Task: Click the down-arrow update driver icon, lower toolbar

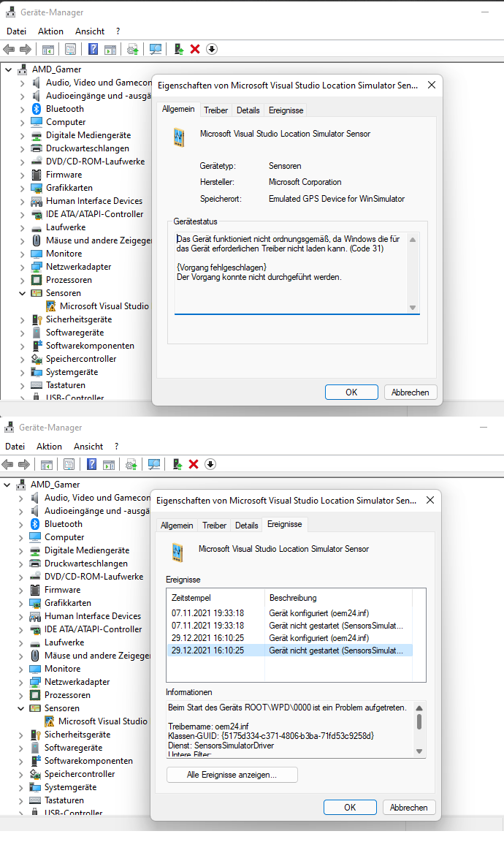Action: [210, 465]
